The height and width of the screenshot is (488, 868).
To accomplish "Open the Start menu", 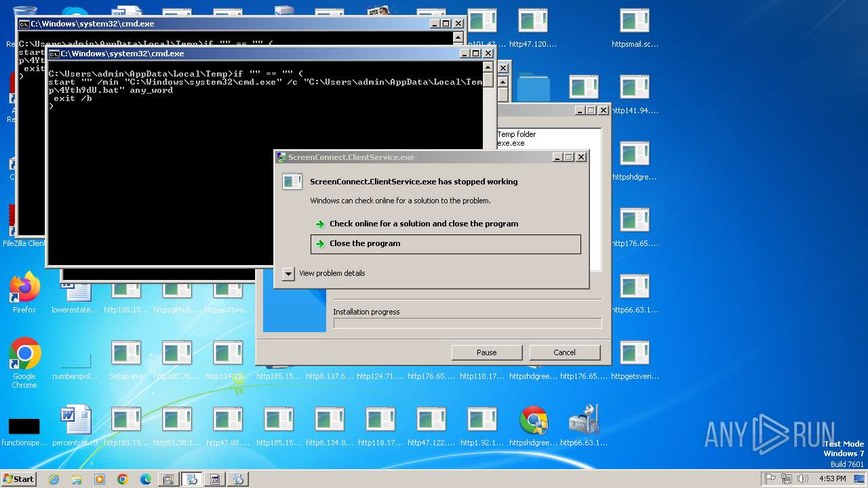I will pos(18,479).
